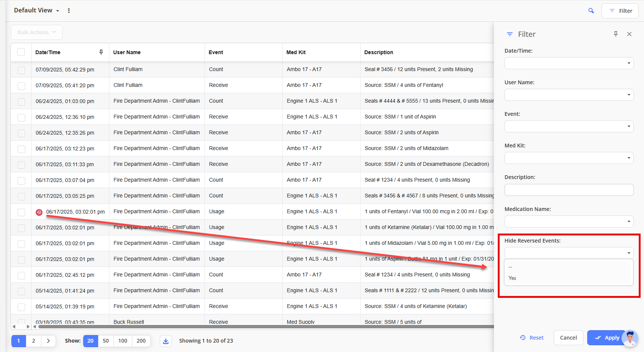
Task: Click the 06/17/2025, 03:05:25 pm date cell
Action: point(65,196)
